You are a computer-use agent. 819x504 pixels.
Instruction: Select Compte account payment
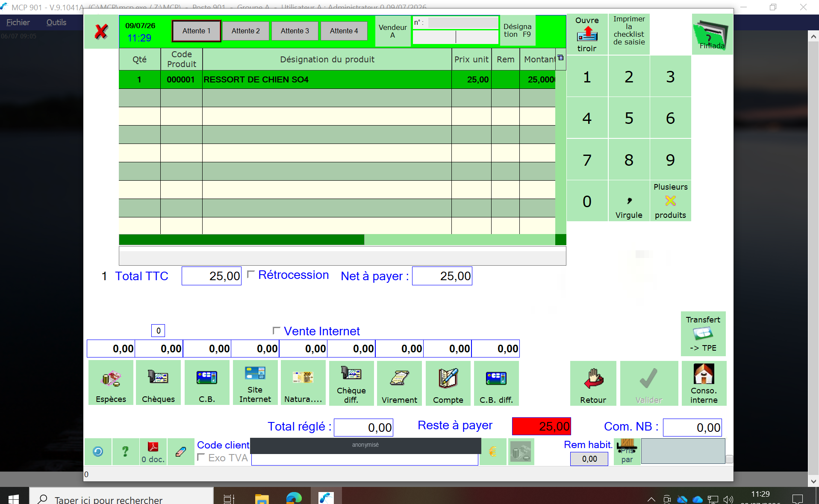(x=448, y=383)
